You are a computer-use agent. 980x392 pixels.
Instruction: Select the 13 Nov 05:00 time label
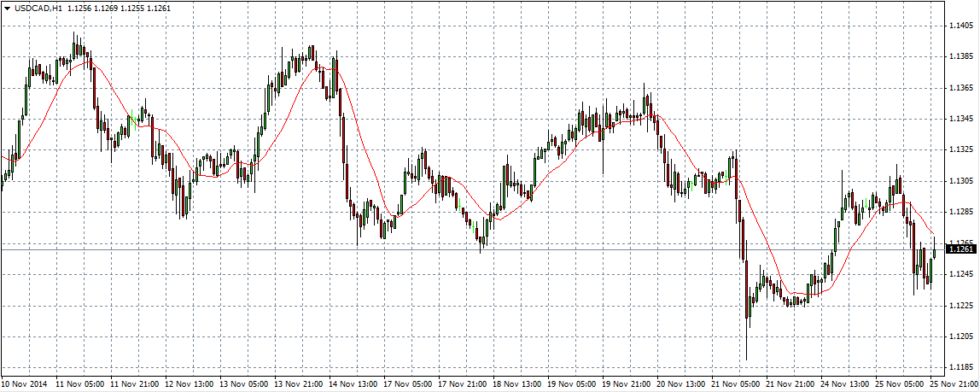[245, 384]
